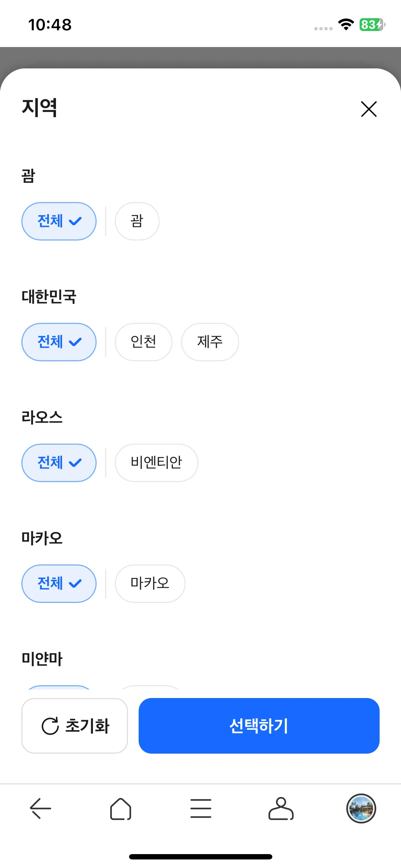Open the profile person icon
The height and width of the screenshot is (868, 401).
281,808
